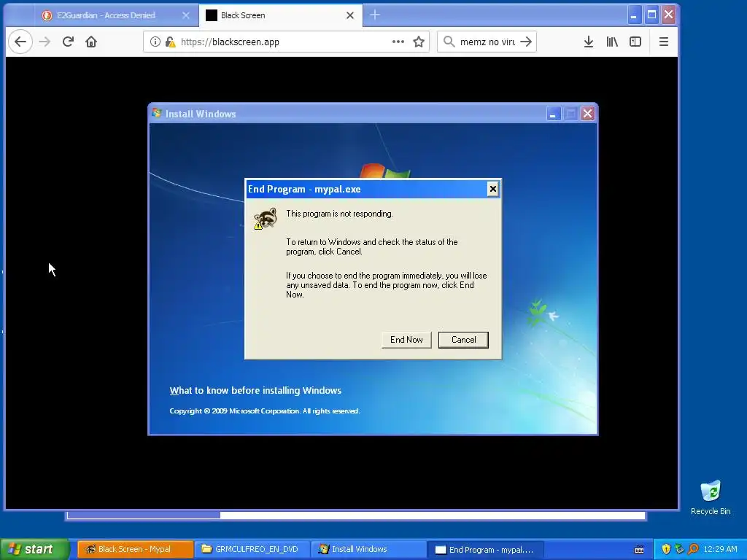Open What to know before installing Windows

255,391
